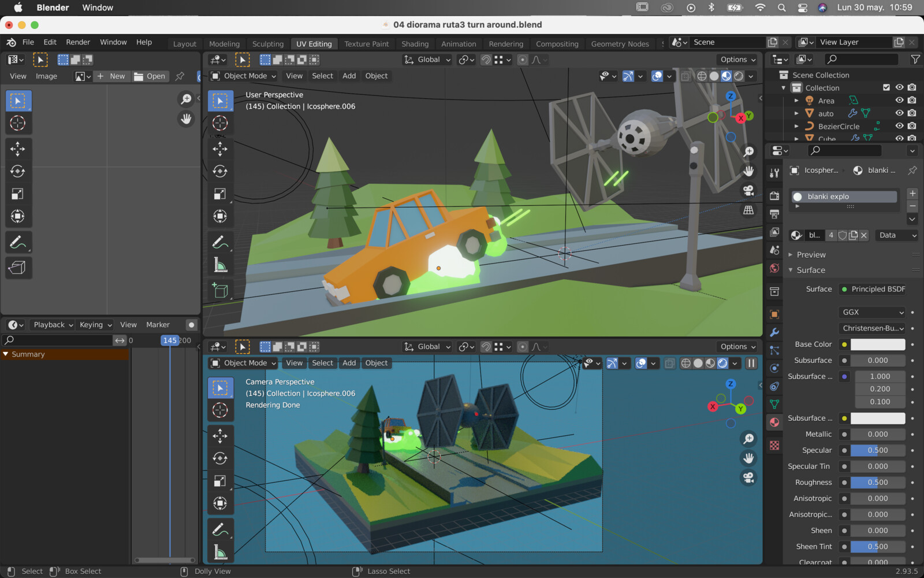
Task: Open the Options dropdown in User Perspective viewport
Action: tap(737, 60)
